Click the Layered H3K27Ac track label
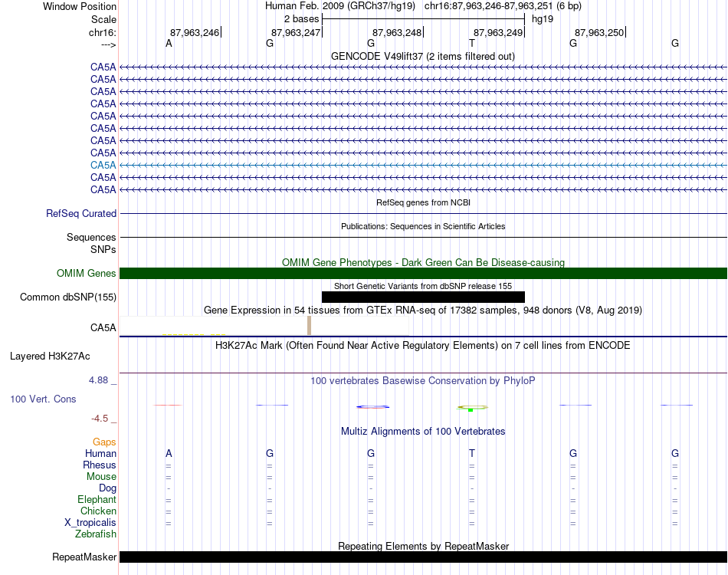The image size is (728, 575). pos(50,356)
